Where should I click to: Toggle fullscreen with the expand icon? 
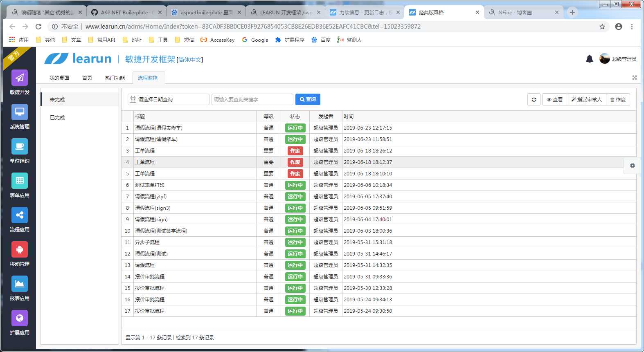click(x=635, y=78)
